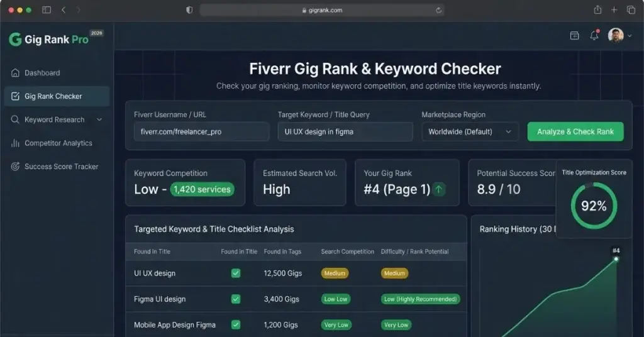This screenshot has height=337, width=644.
Task: Click the 1,200 Gigs cell
Action: coord(281,325)
